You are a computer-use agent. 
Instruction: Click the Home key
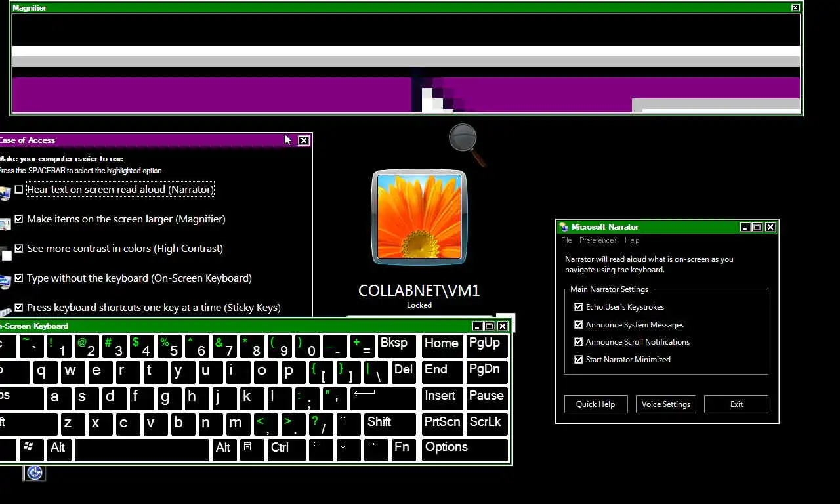(x=442, y=345)
